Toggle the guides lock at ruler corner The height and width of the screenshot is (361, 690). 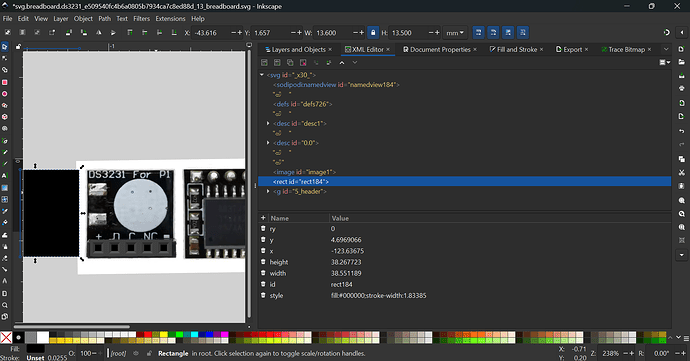pos(18,46)
